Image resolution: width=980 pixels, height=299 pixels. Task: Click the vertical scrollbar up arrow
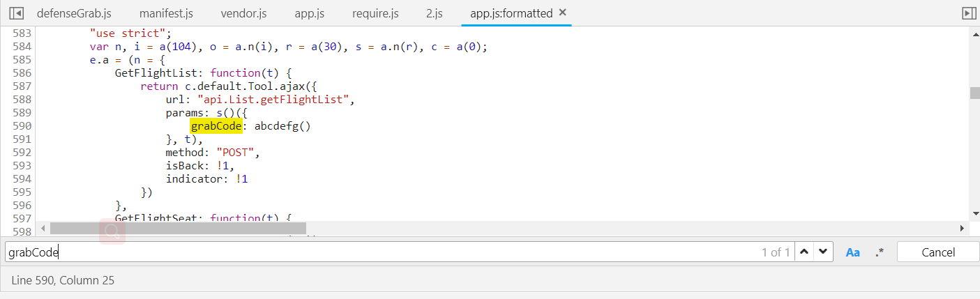click(974, 33)
